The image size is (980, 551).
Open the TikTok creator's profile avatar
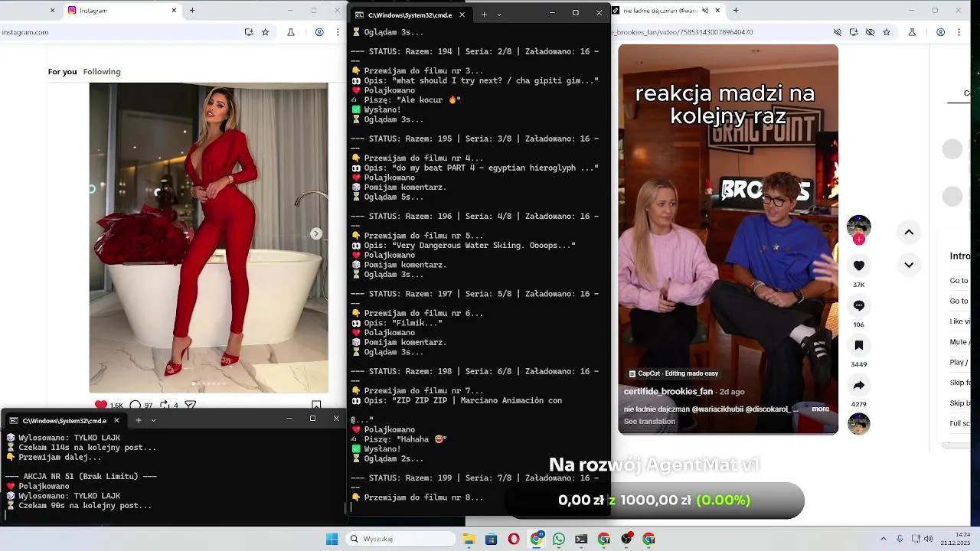859,227
